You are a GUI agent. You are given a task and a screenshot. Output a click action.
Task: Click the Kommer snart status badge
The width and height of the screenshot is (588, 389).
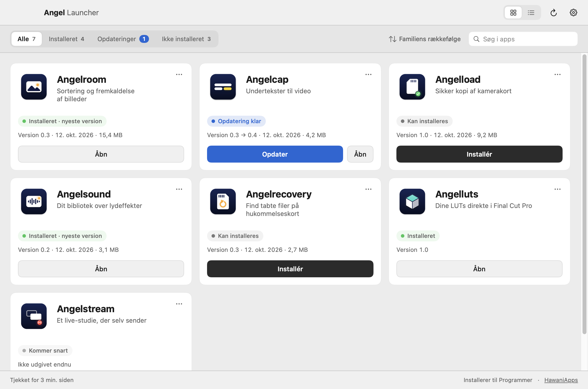[x=45, y=351]
